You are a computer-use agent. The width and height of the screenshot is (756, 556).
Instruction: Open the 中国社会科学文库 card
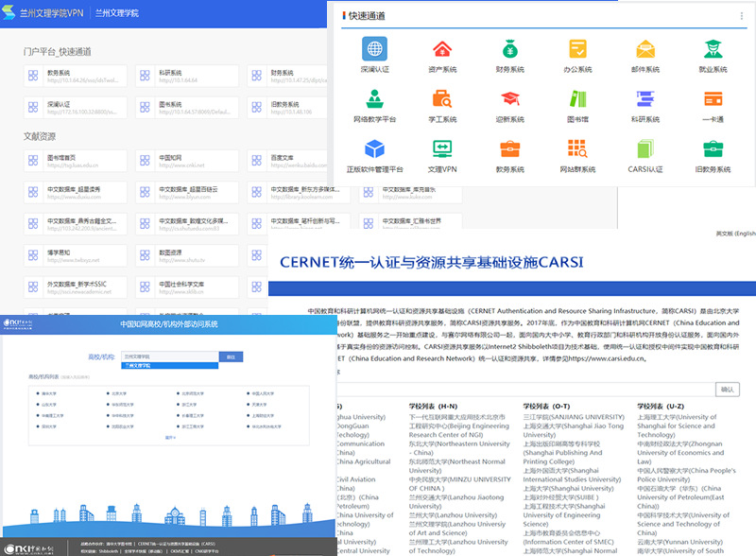point(187,287)
